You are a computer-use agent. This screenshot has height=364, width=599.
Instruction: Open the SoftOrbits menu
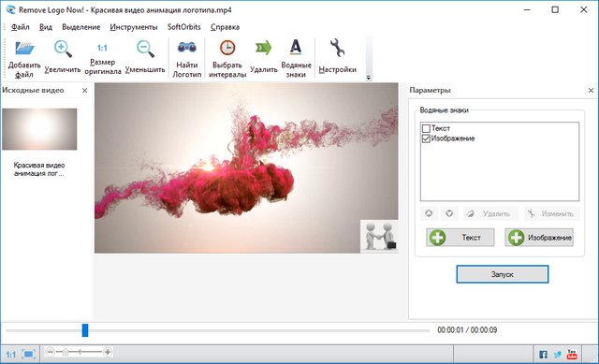(183, 27)
